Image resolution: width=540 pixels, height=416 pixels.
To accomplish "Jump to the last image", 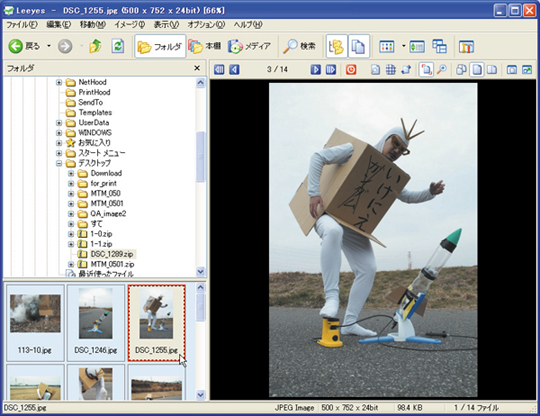I will (331, 70).
